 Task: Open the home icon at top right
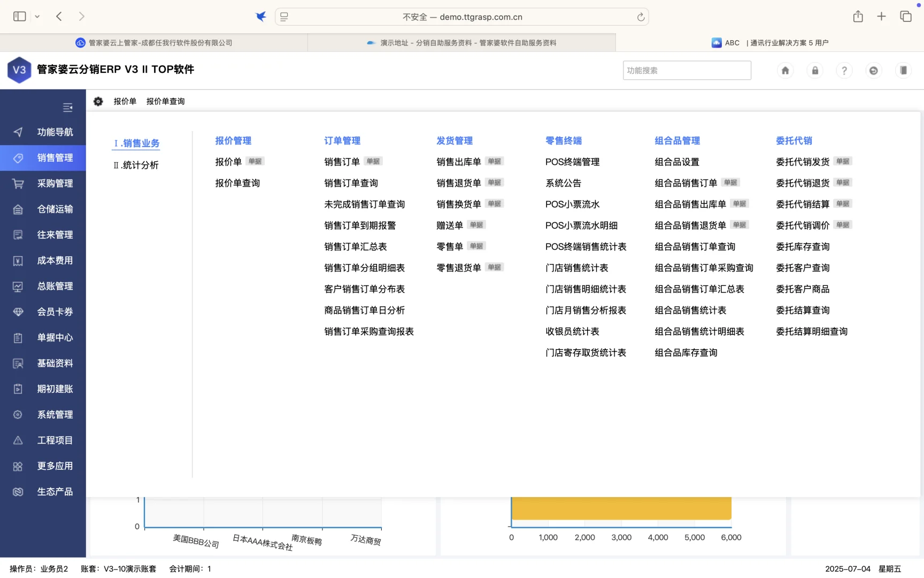[x=785, y=70]
